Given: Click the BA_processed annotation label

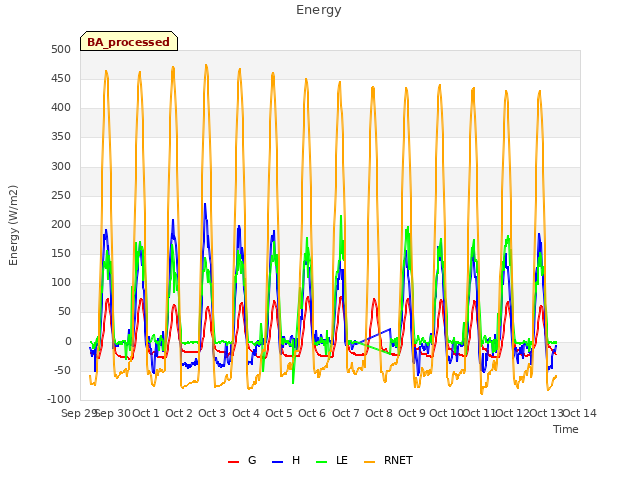Looking at the screenshot, I should click(x=129, y=42).
